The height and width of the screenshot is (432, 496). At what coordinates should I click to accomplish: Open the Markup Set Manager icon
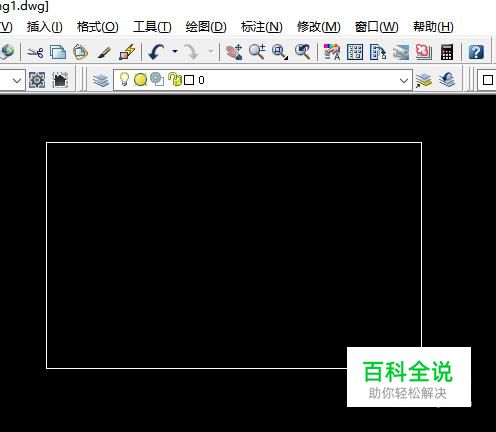coord(424,52)
